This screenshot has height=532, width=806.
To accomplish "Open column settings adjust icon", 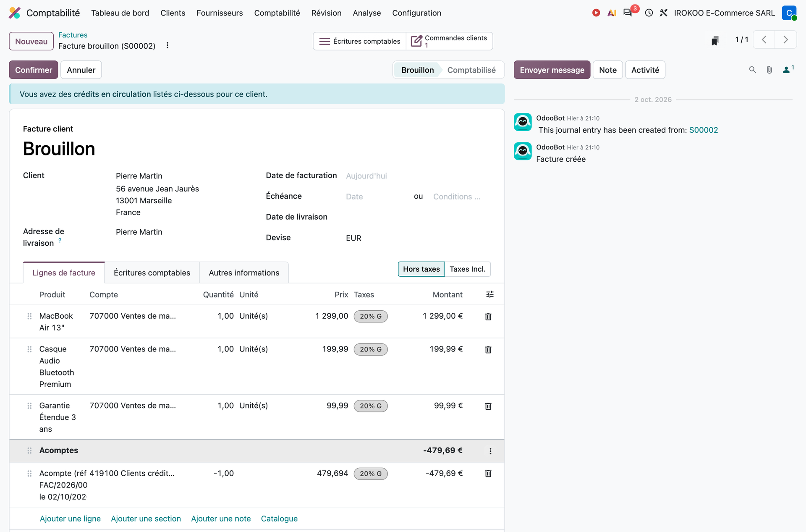I will pyautogui.click(x=490, y=295).
